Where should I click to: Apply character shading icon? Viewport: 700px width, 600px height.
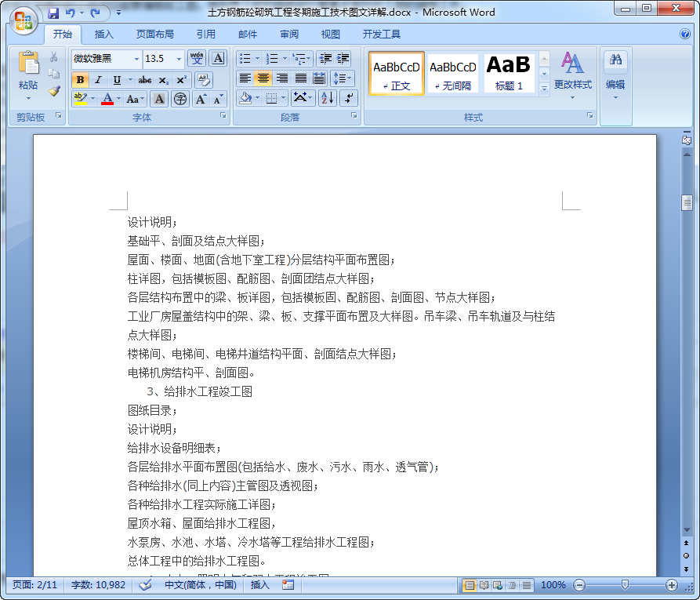pos(159,99)
